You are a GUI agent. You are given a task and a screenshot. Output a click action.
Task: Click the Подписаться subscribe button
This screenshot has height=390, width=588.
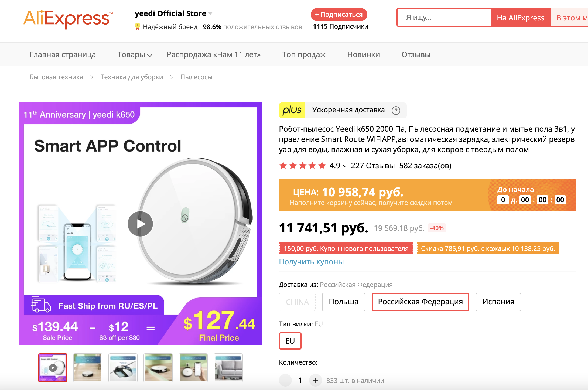339,15
